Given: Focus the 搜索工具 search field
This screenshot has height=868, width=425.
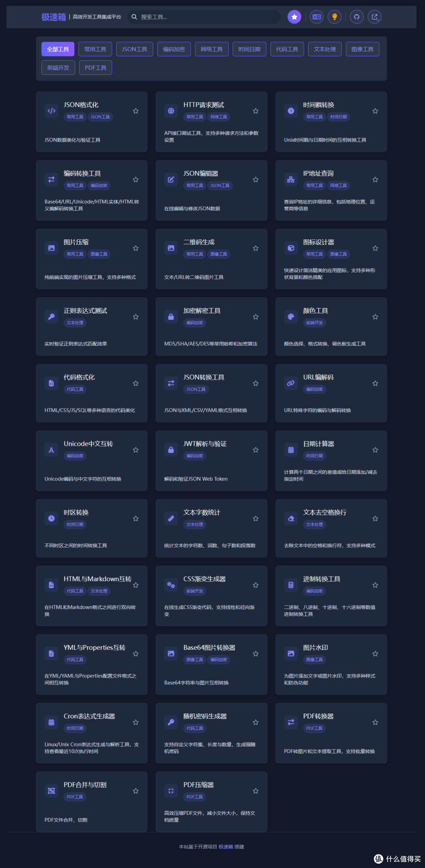Looking at the screenshot, I should (x=204, y=17).
